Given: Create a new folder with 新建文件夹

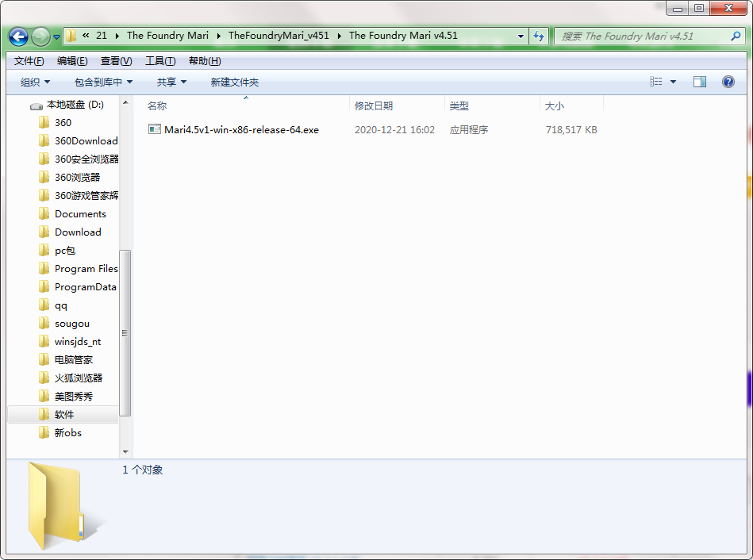Looking at the screenshot, I should pyautogui.click(x=234, y=82).
